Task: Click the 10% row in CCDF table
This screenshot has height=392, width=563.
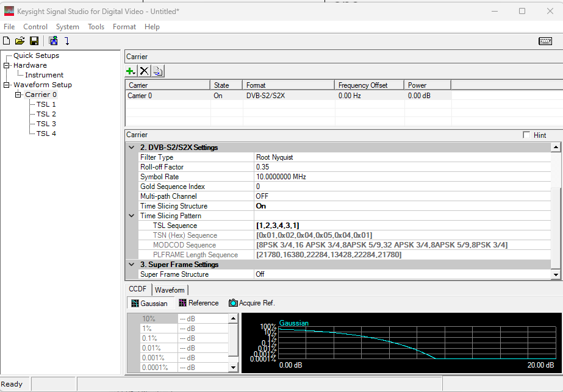Action: point(184,319)
